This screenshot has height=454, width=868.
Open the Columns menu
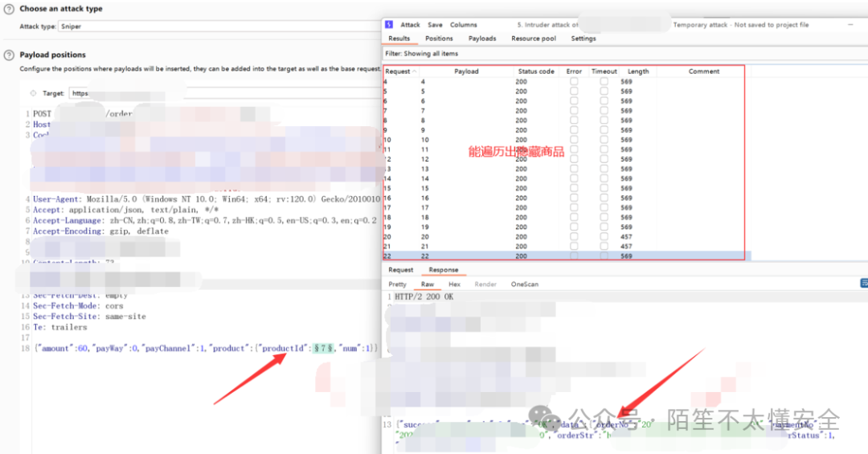click(464, 25)
